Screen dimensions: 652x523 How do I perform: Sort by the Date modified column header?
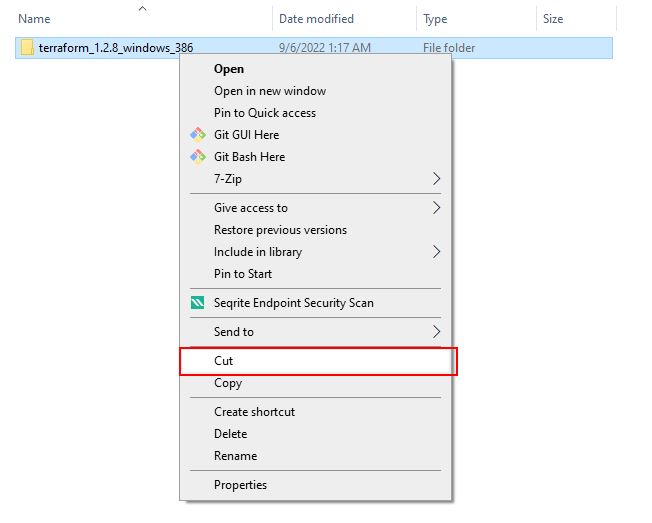pos(318,19)
